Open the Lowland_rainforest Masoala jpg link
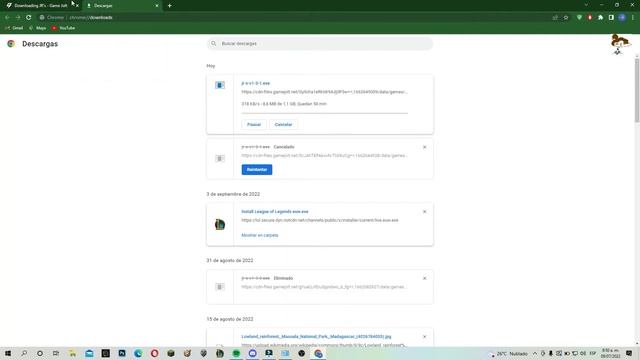This screenshot has height=360, width=640. pyautogui.click(x=316, y=337)
